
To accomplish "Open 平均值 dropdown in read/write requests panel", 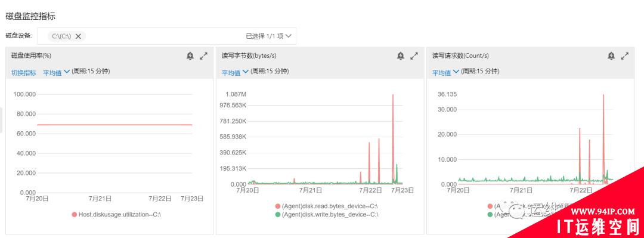I will (445, 72).
